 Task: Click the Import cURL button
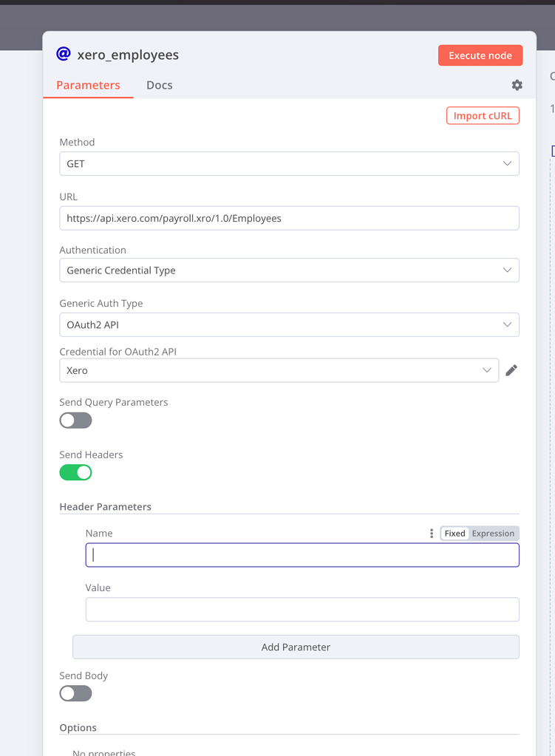coord(483,116)
